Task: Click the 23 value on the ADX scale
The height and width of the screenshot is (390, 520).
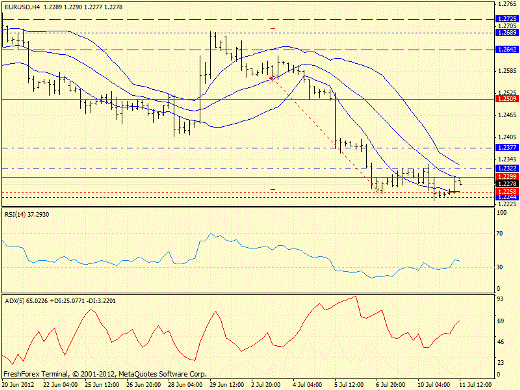Action: (x=500, y=362)
